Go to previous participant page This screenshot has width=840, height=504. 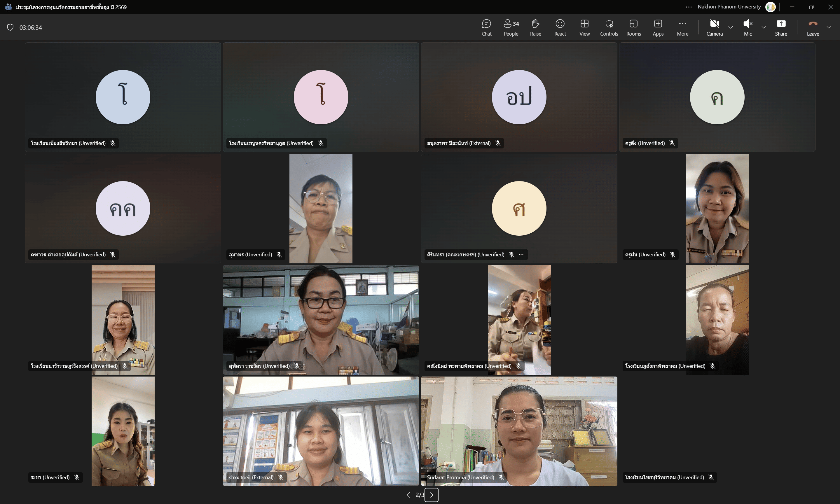tap(408, 495)
